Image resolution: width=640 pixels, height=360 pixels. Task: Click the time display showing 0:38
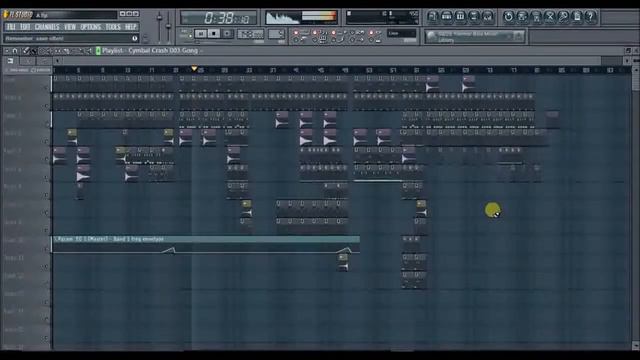[x=219, y=18]
